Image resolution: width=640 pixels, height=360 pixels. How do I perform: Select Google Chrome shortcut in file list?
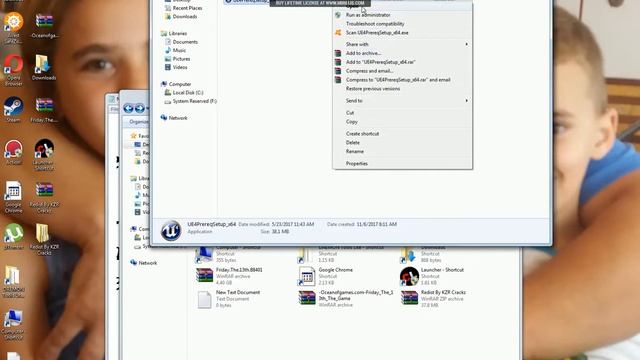point(326,276)
